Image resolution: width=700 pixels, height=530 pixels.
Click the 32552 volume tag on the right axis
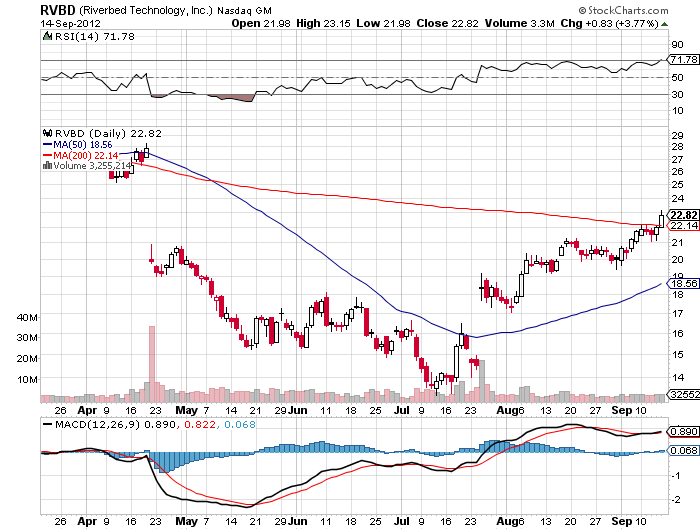pyautogui.click(x=684, y=394)
